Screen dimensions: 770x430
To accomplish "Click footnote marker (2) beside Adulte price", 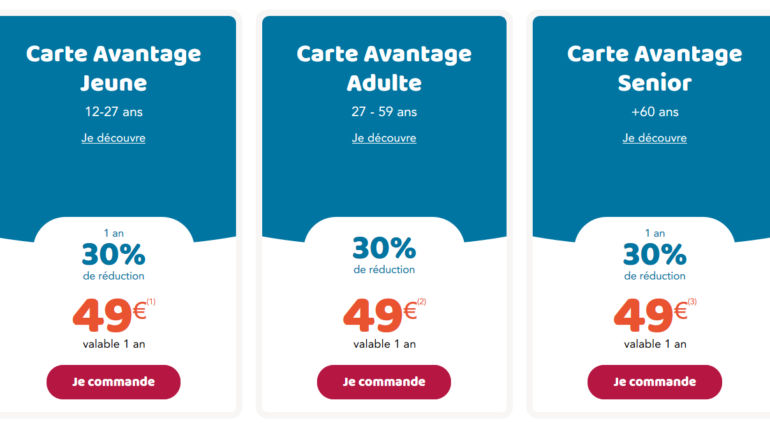I will tap(421, 302).
